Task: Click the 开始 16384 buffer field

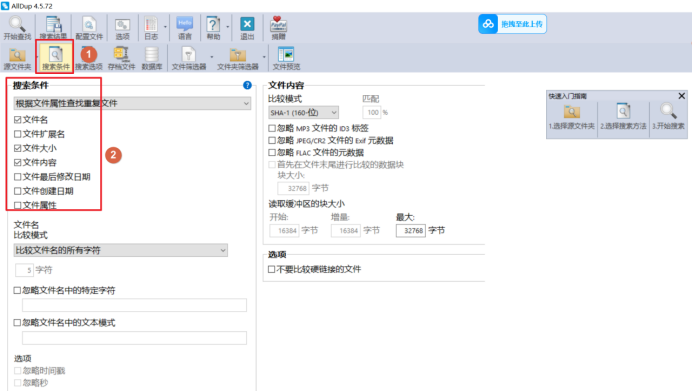Action: click(284, 230)
